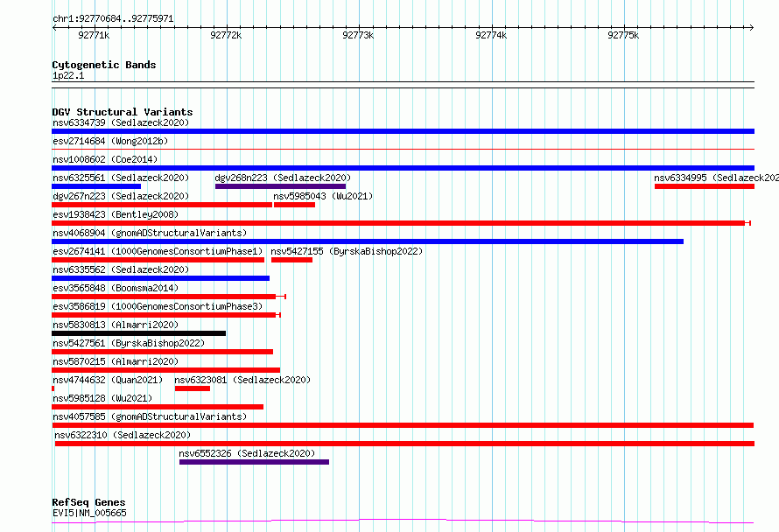Viewport: 779px width, 532px height.
Task: Open nsv5427155 (ByrskaBishop2022) label
Action: pyautogui.click(x=347, y=251)
